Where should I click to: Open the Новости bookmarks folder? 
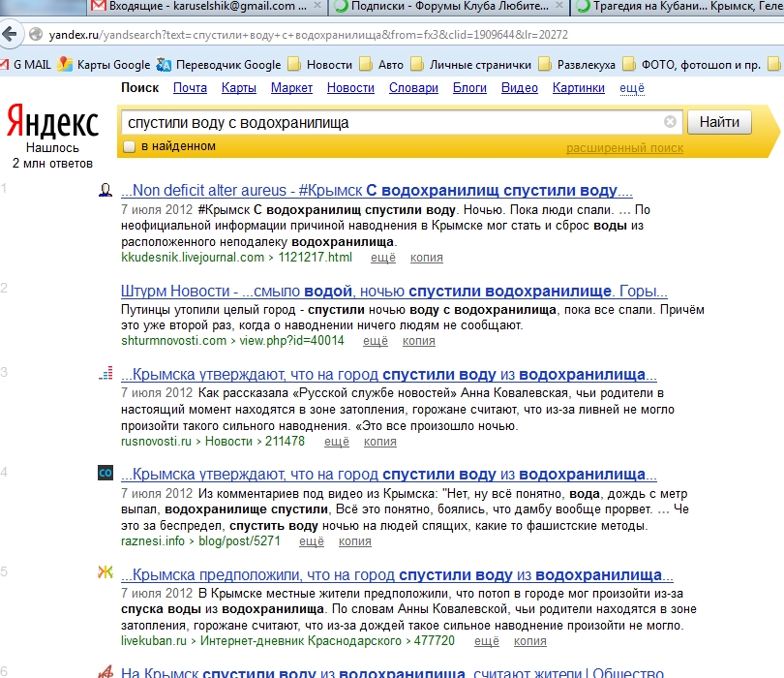point(319,65)
